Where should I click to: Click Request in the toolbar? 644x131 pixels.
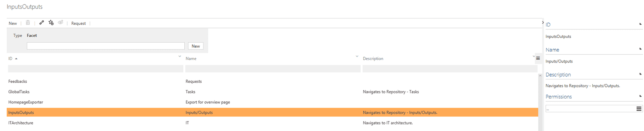point(79,23)
